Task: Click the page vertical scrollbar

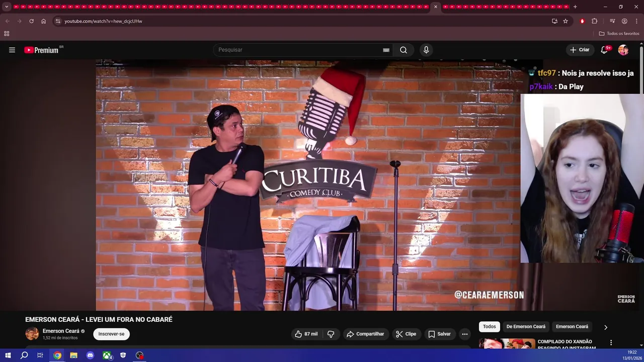Action: point(641,70)
